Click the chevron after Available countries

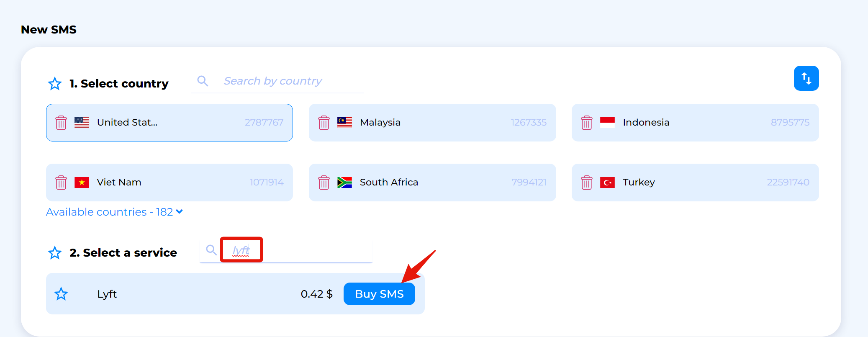180,212
